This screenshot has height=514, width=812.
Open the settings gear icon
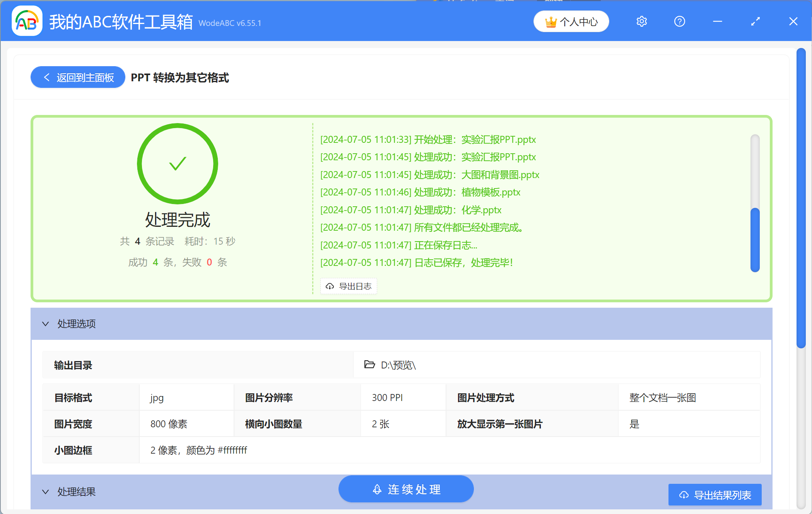tap(641, 21)
